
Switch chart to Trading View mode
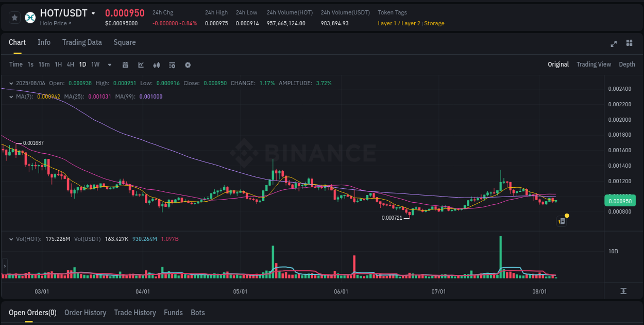click(594, 64)
